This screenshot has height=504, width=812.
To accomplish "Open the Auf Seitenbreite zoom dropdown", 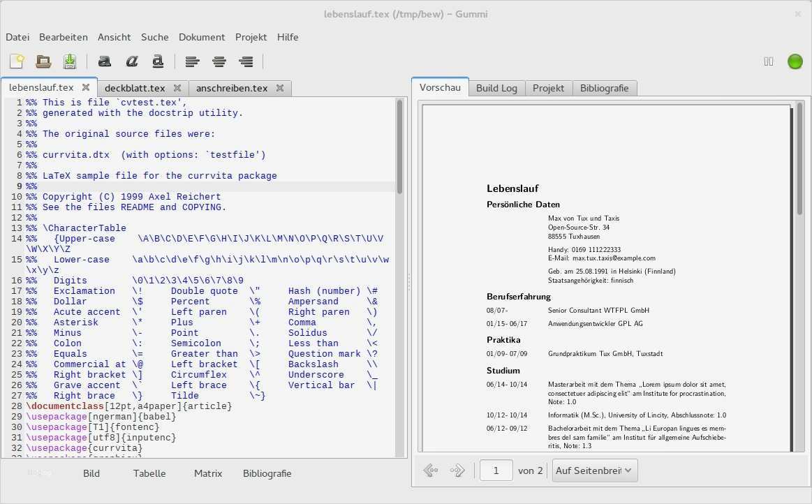I will pyautogui.click(x=595, y=470).
